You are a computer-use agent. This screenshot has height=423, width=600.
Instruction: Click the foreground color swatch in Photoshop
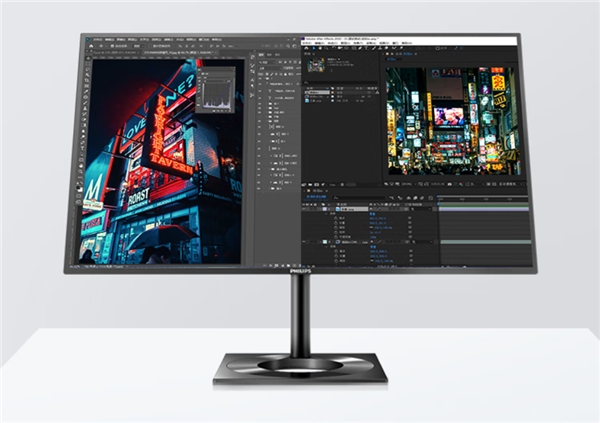click(78, 187)
